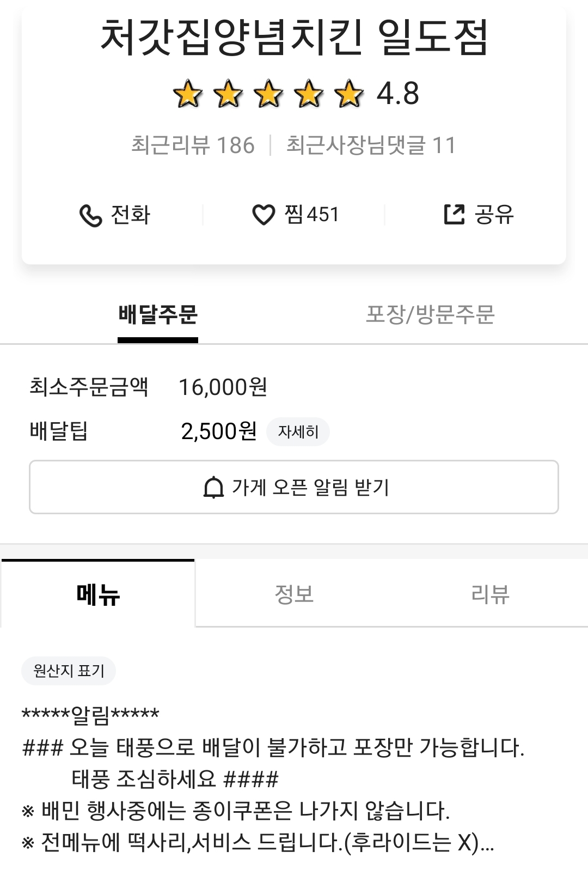This screenshot has height=870, width=588.
Task: Switch to 포장/방문주문 tab
Action: click(430, 315)
